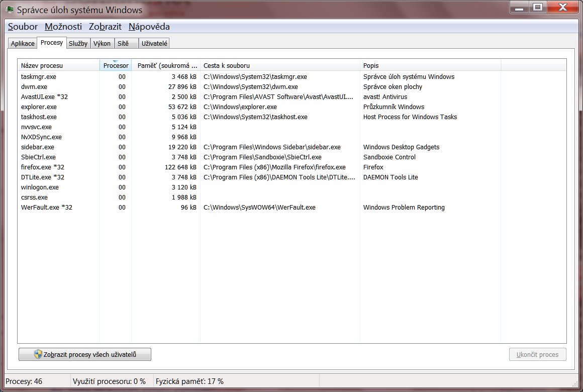Select firefox.exe *32 process
Image resolution: width=583 pixels, height=392 pixels.
click(292, 167)
